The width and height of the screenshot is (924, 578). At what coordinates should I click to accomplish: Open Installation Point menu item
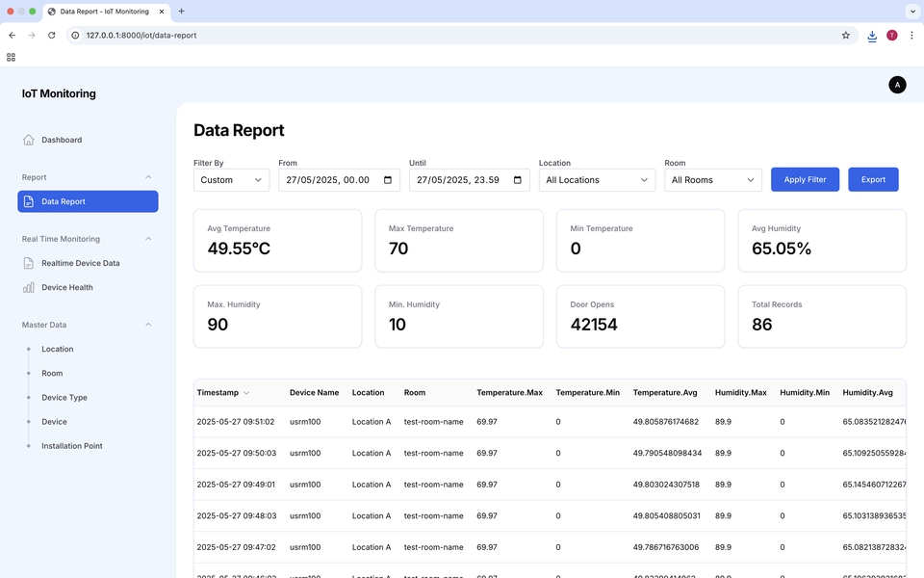[72, 446]
